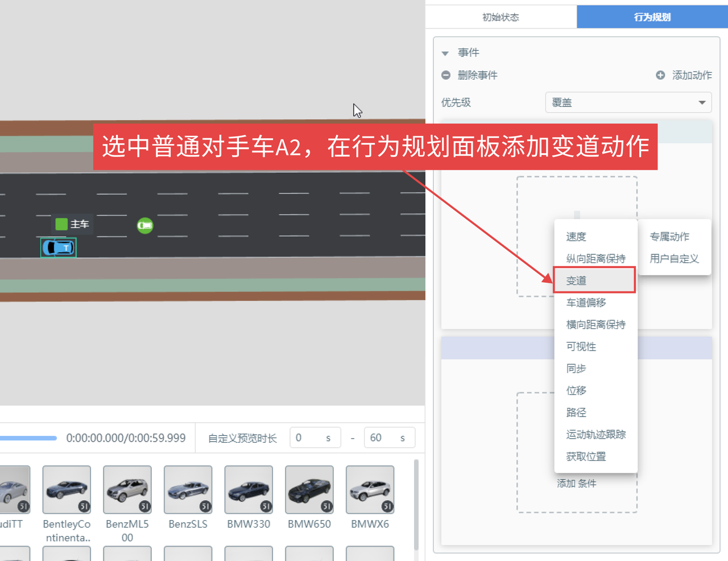Select 用户自定义 in the submenu

point(674,259)
